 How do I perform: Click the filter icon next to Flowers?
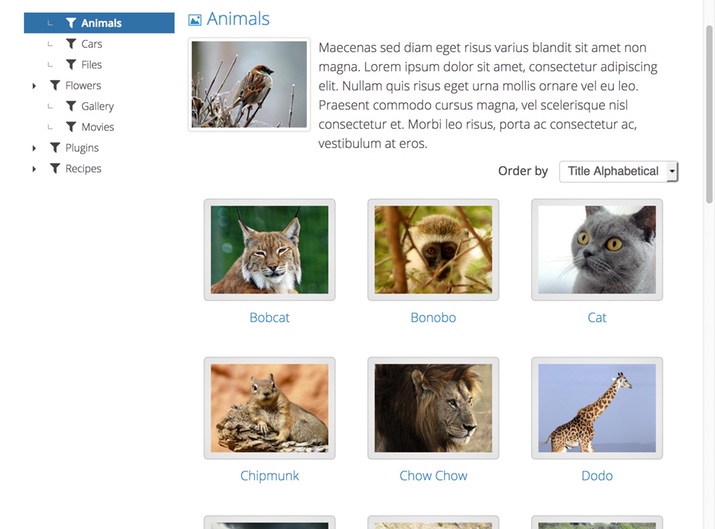(x=55, y=85)
